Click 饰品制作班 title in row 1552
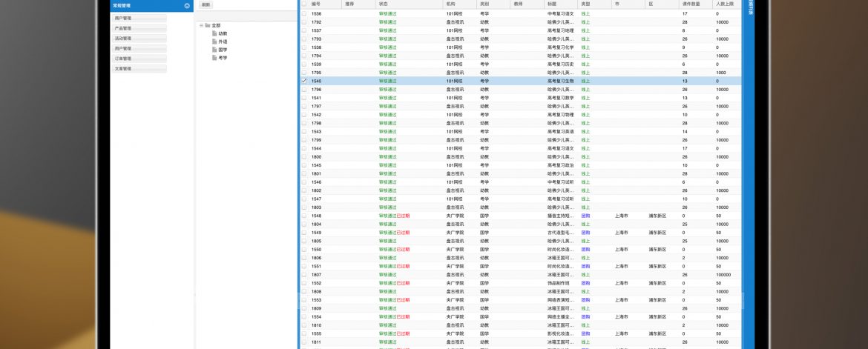 (x=558, y=283)
